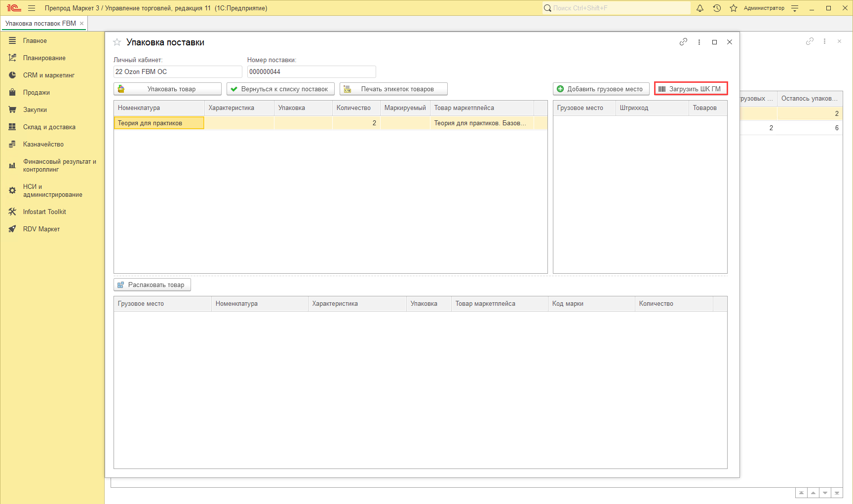Open the three-dot more menu in dialog
Viewport: 853px width, 504px height.
(x=699, y=42)
